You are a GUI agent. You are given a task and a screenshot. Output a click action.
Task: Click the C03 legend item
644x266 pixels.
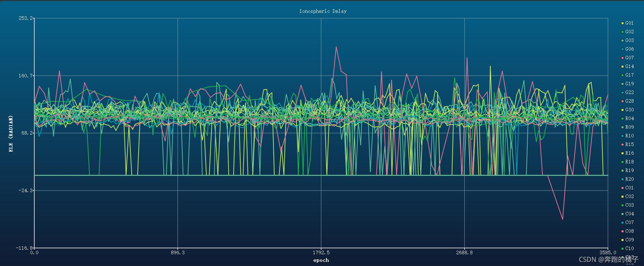point(627,205)
